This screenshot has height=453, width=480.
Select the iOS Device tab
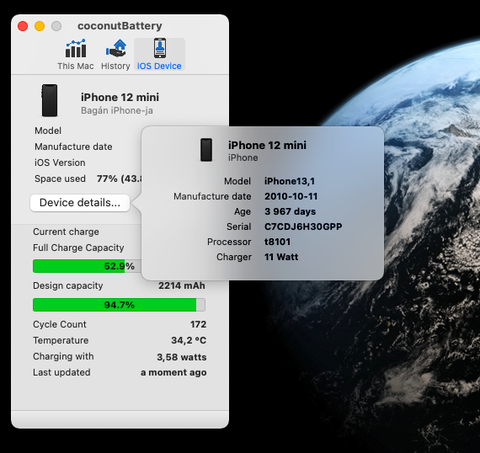coord(159,54)
